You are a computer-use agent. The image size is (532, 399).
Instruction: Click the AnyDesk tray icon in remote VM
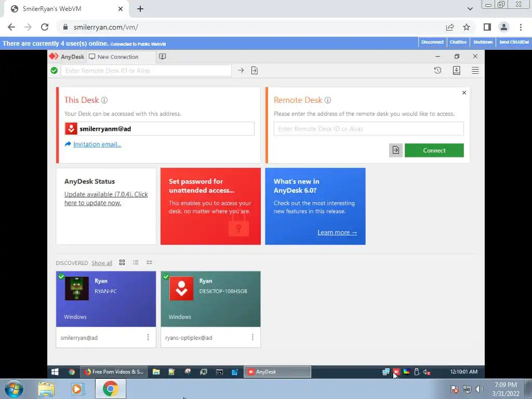click(396, 372)
